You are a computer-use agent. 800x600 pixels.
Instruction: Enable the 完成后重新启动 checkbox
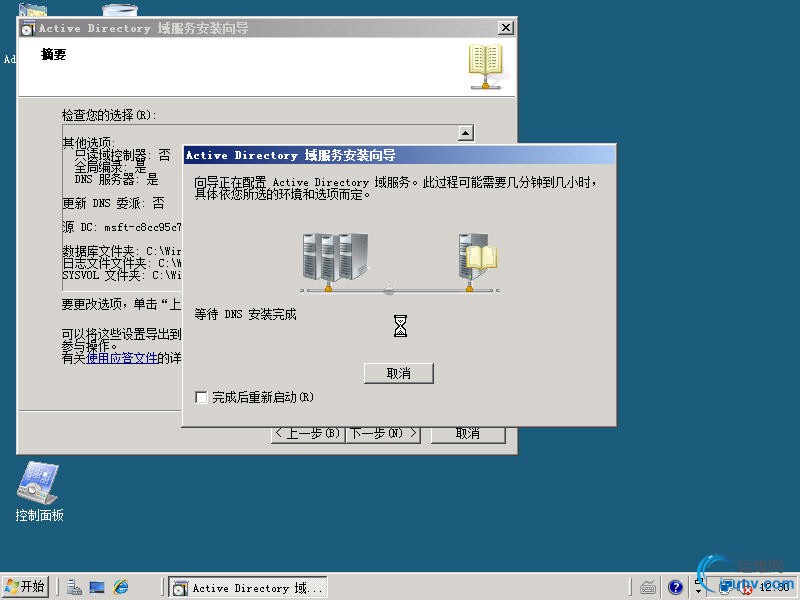pyautogui.click(x=201, y=397)
